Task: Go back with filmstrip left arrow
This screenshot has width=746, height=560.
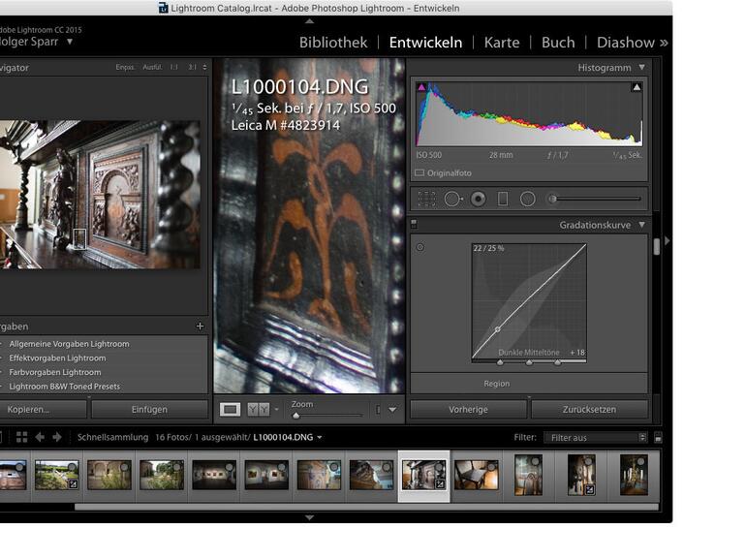Action: click(40, 437)
